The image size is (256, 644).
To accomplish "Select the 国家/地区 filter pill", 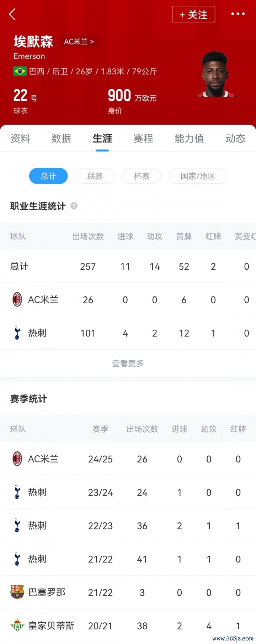I will point(198,176).
